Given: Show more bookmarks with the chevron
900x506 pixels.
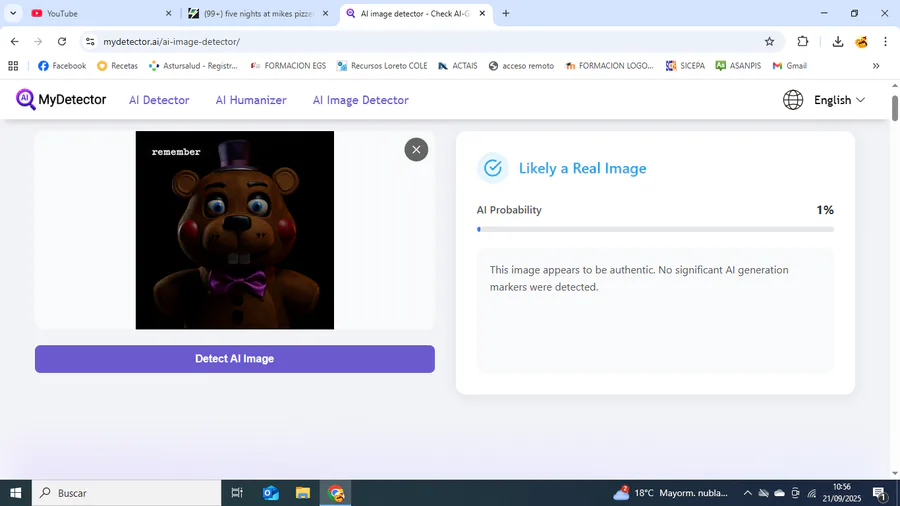Looking at the screenshot, I should tap(876, 66).
